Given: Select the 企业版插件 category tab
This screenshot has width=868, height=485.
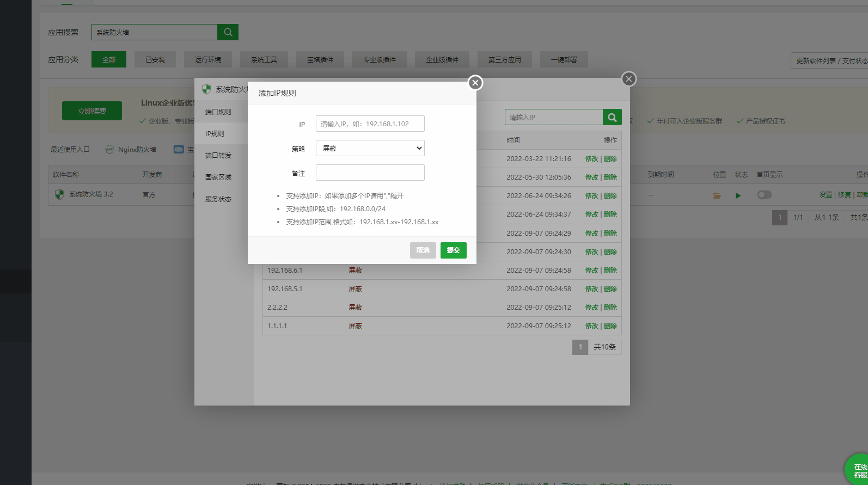Looking at the screenshot, I should tap(442, 59).
